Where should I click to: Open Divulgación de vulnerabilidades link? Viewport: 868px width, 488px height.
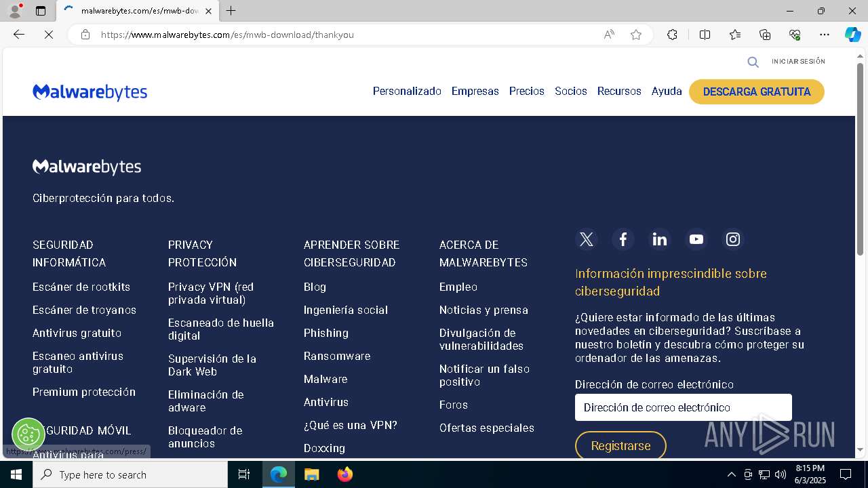click(x=481, y=340)
